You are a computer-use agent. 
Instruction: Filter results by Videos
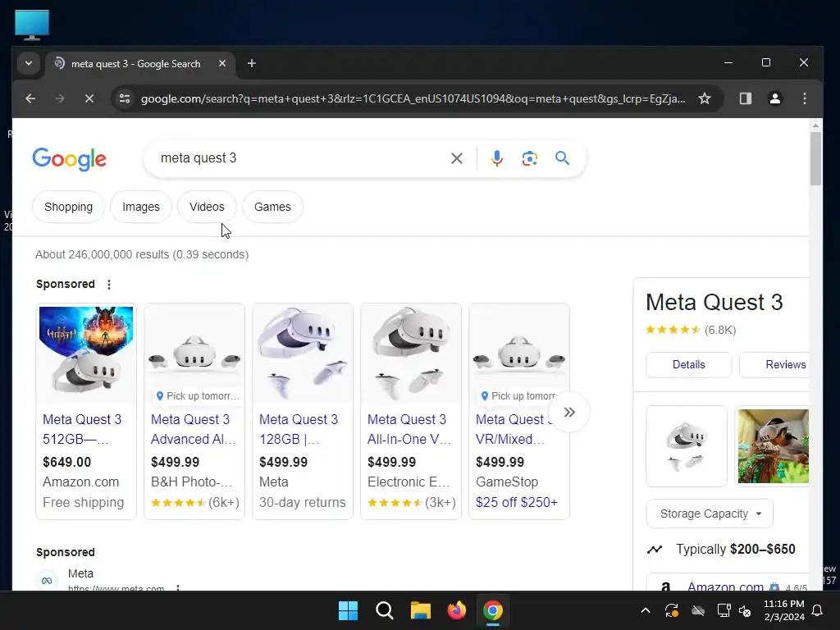[x=207, y=207]
